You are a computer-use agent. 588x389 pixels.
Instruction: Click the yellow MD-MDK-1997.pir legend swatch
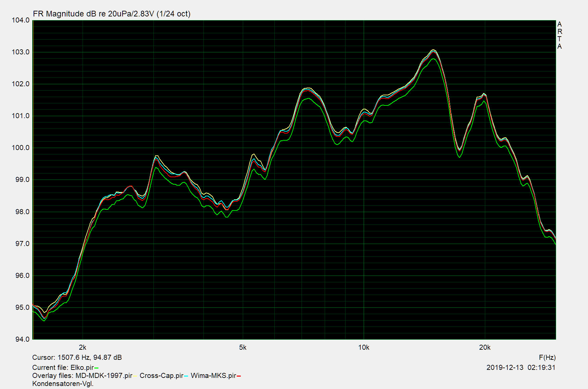click(x=135, y=376)
